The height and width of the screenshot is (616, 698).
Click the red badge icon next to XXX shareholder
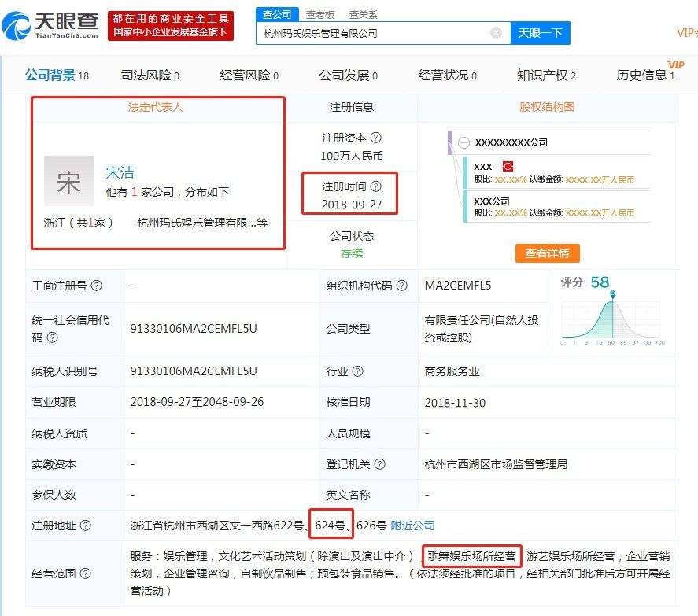pos(508,167)
